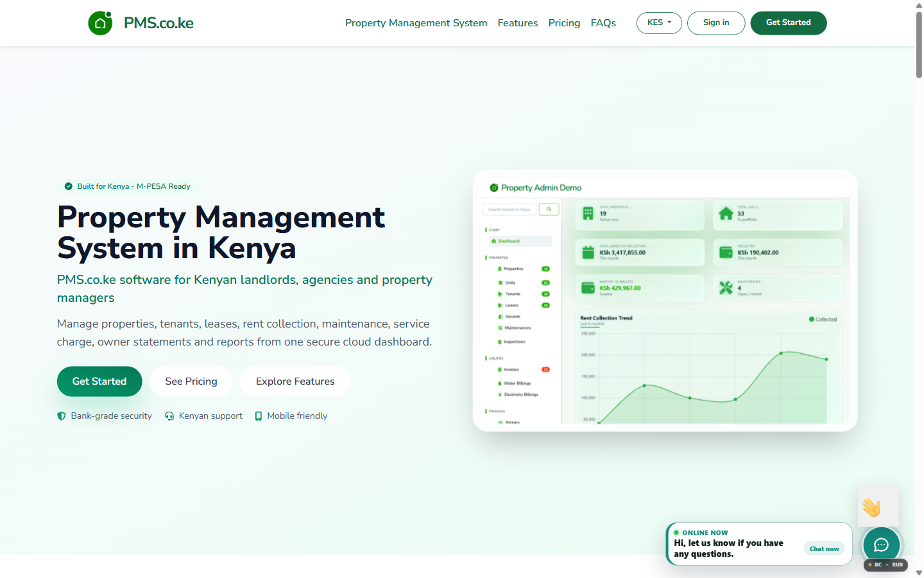Click the search magnifier button in the demo dashboard
Screen dimensions: 924x578
(x=549, y=209)
